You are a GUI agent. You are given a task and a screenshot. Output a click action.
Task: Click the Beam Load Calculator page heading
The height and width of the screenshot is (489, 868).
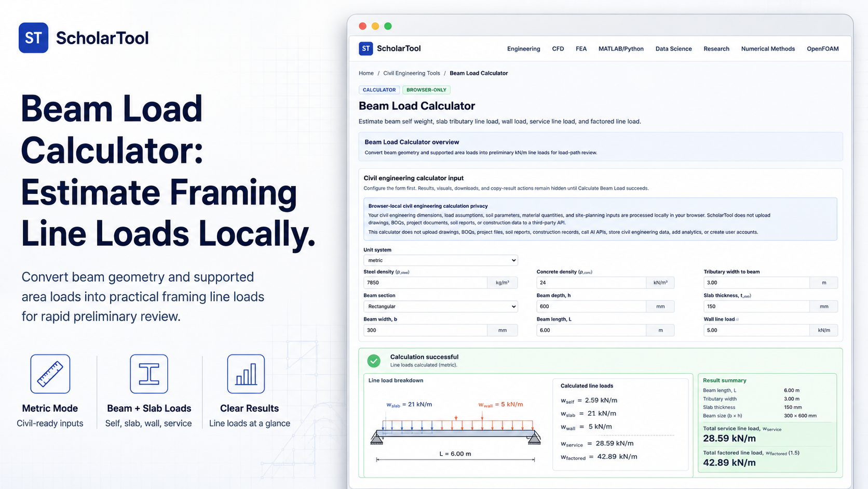pos(417,106)
